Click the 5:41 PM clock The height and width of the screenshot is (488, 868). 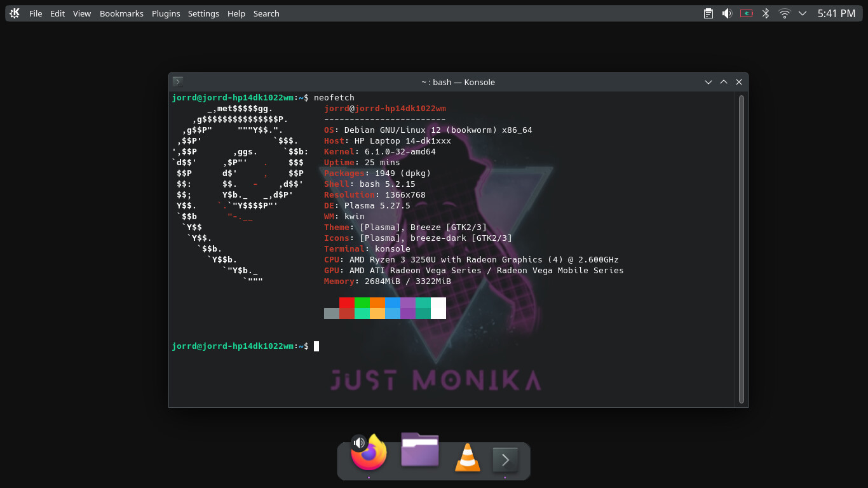click(x=836, y=13)
